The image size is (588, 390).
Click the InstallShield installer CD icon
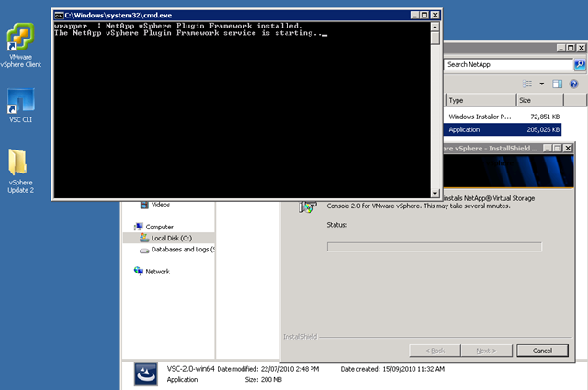pyautogui.click(x=308, y=206)
